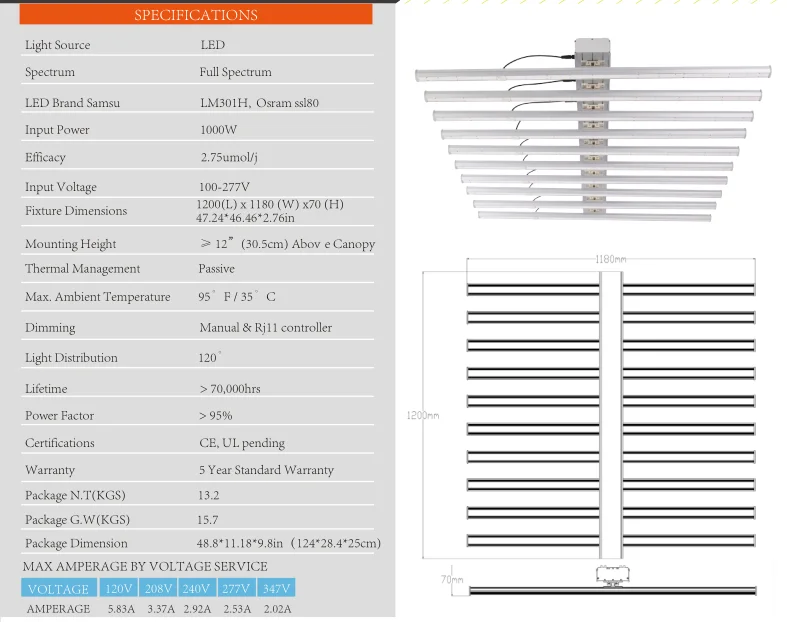Select the '5.83A' amperage value
The width and height of the screenshot is (787, 622).
click(x=121, y=609)
